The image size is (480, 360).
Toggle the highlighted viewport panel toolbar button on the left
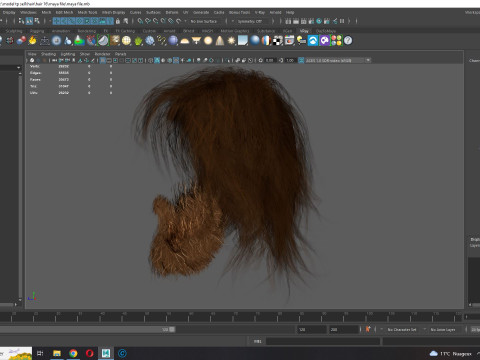(x=103, y=60)
